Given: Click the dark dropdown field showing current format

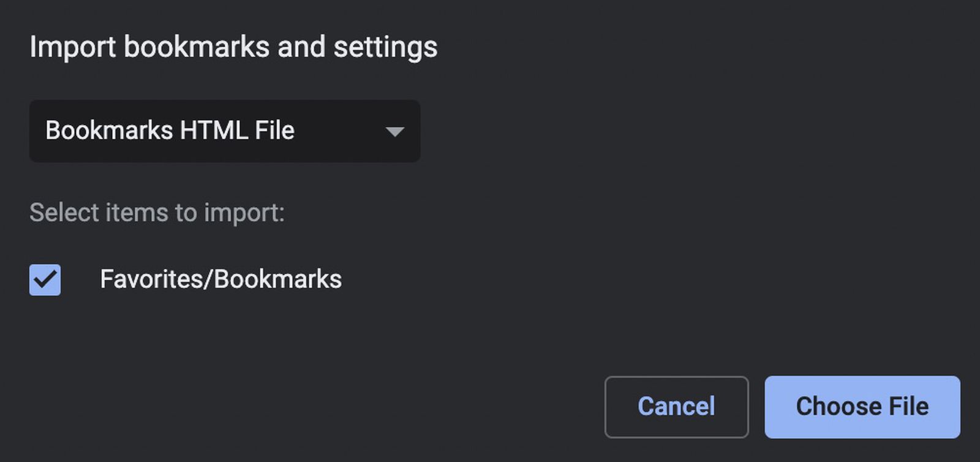Looking at the screenshot, I should pos(224,131).
